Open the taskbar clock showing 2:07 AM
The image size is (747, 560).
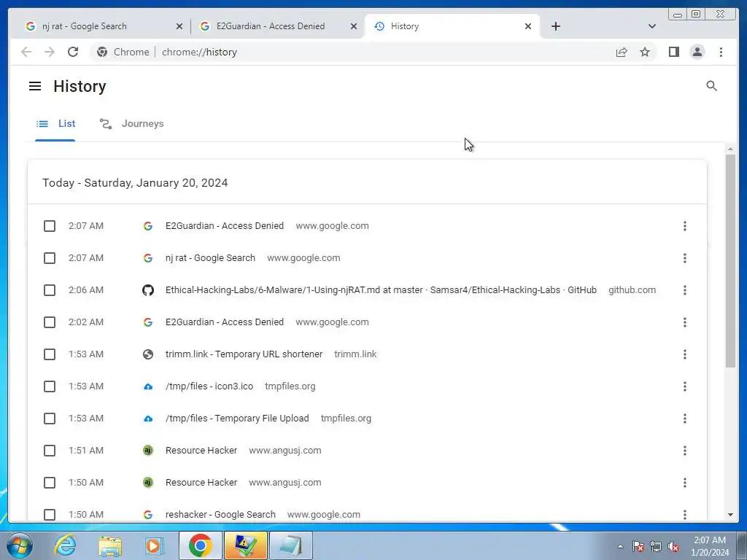tap(710, 546)
